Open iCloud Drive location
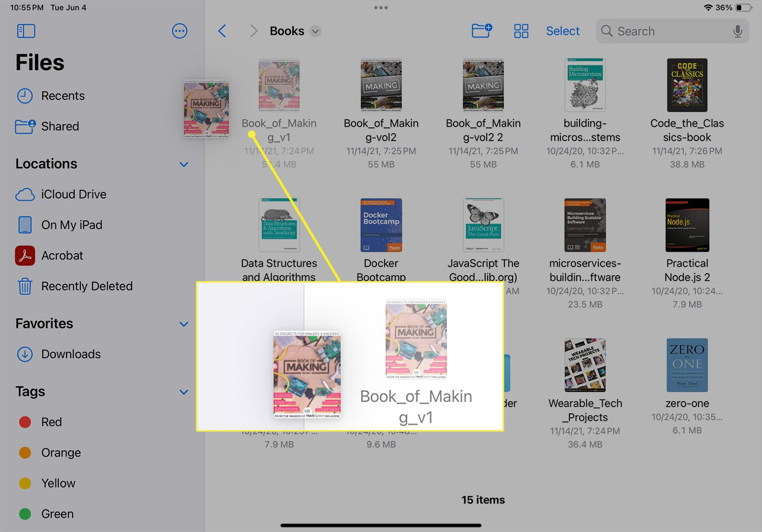 [73, 194]
